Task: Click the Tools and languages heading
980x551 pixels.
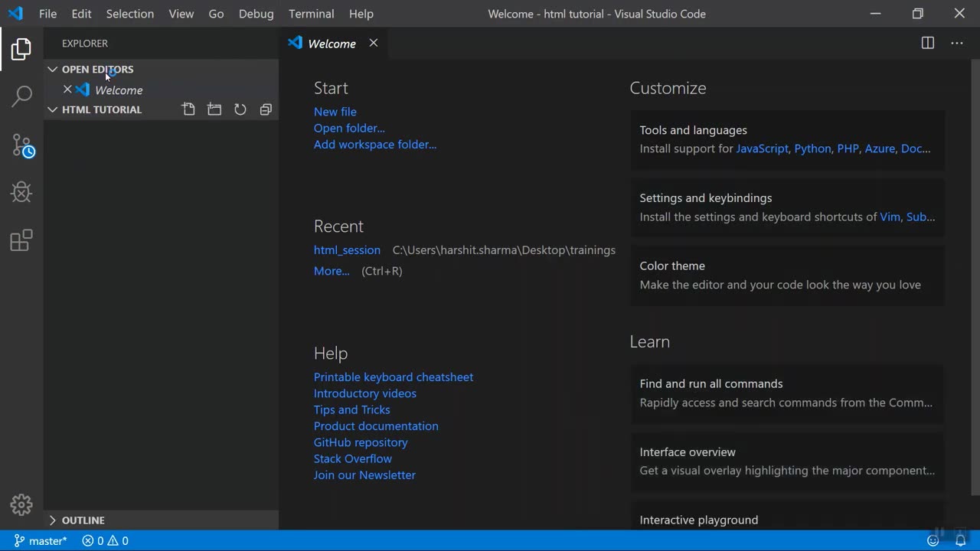Action: pyautogui.click(x=694, y=130)
